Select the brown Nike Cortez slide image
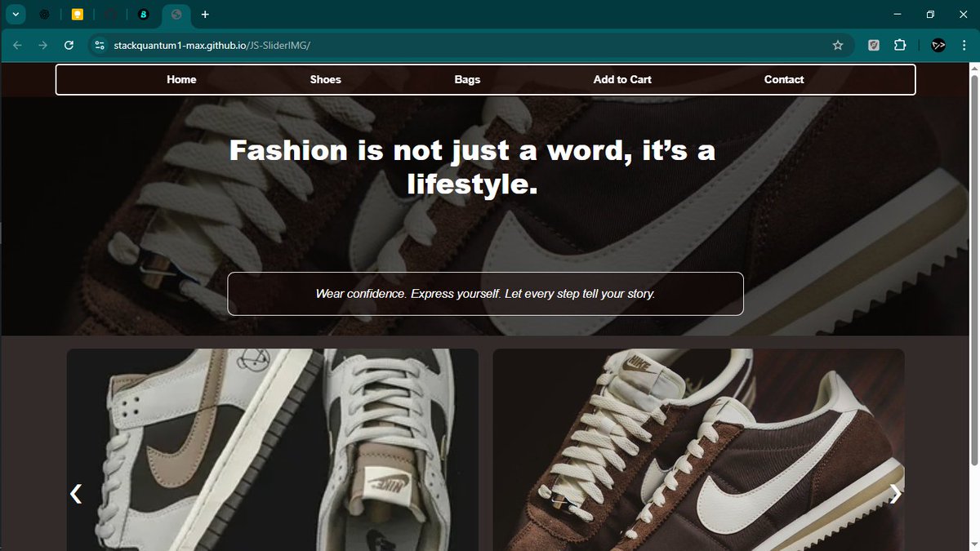Viewport: 980px width, 551px height. tap(699, 450)
